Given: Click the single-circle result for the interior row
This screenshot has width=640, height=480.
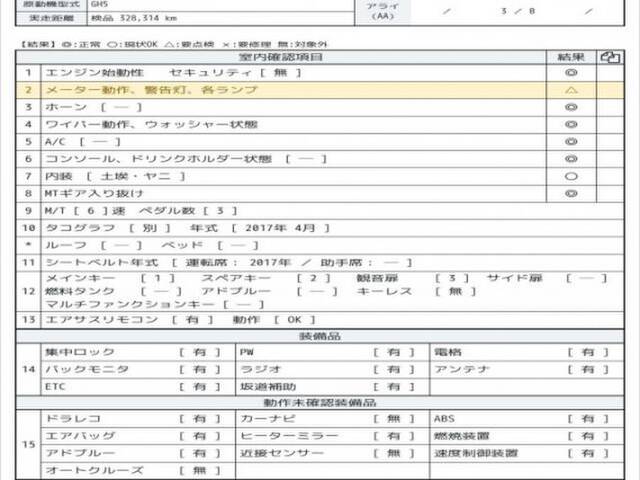Looking at the screenshot, I should (x=571, y=176).
